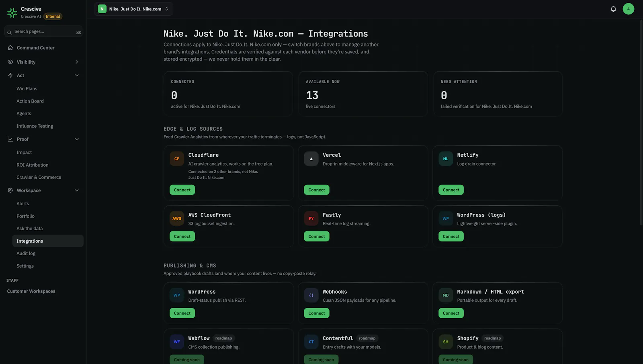Click Webflow roadmap tag
Screen dimensions: 643x364
pyautogui.click(x=223, y=338)
